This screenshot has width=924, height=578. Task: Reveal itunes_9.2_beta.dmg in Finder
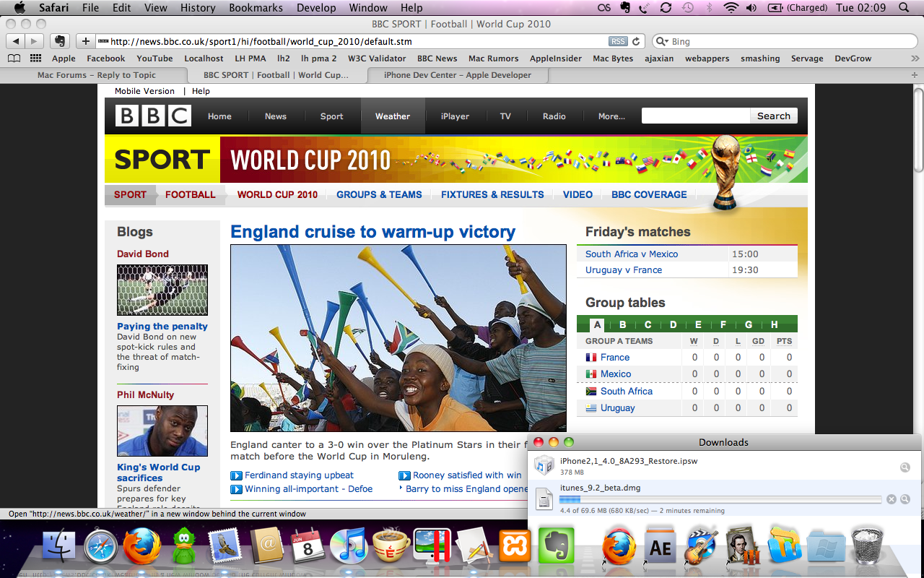905,499
